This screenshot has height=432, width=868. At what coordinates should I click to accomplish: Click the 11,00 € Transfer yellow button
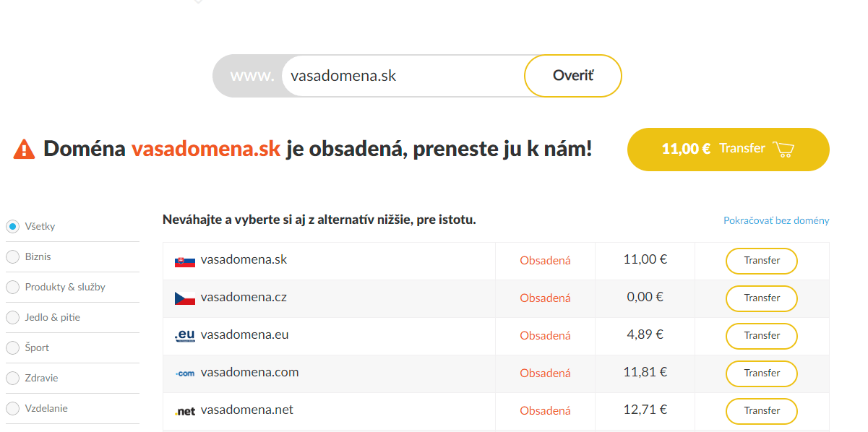(729, 150)
